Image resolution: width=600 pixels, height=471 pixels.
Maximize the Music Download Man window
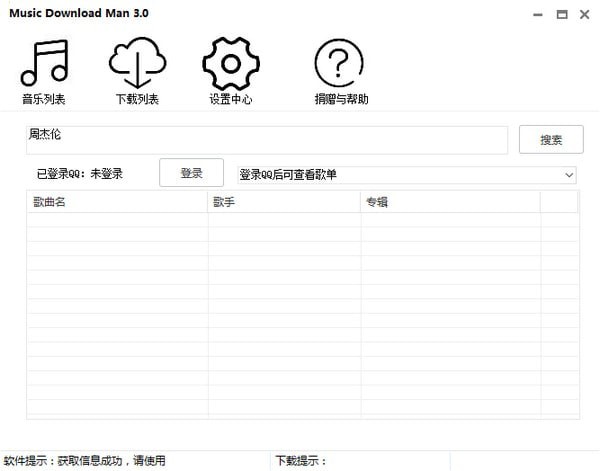coord(562,15)
